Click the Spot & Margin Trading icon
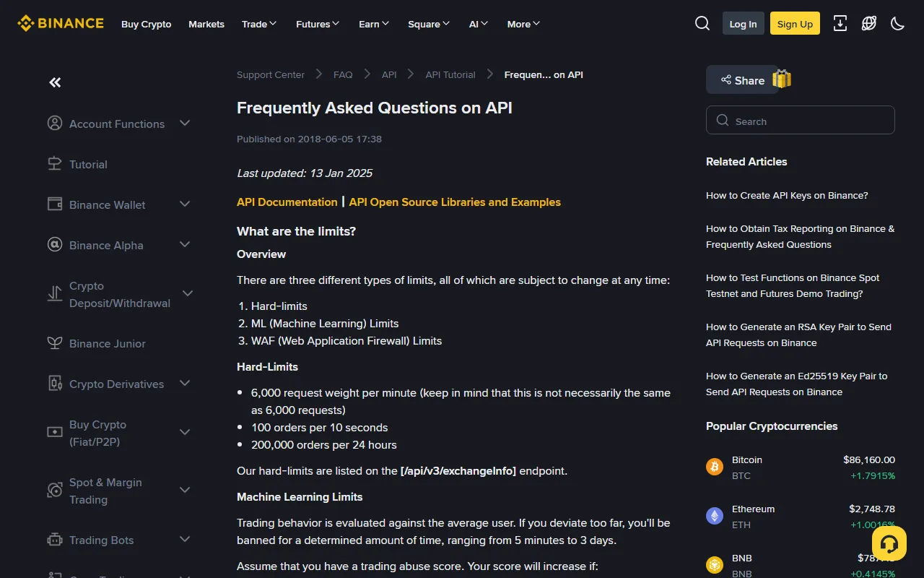 click(55, 491)
